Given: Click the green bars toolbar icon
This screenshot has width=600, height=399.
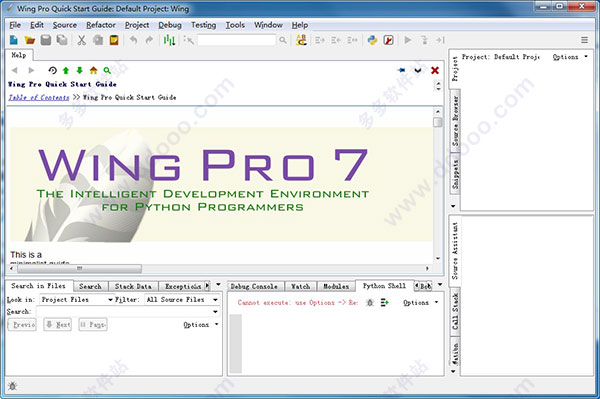Looking at the screenshot, I should [169, 40].
